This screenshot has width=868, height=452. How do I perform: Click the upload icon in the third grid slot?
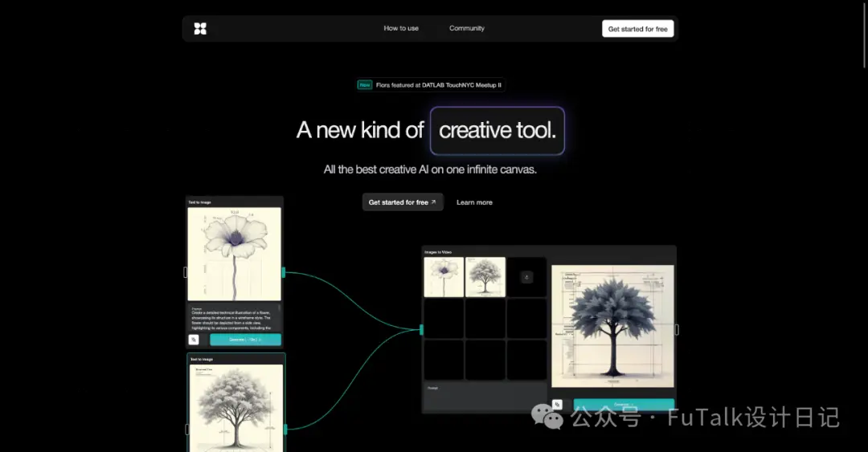tap(527, 277)
